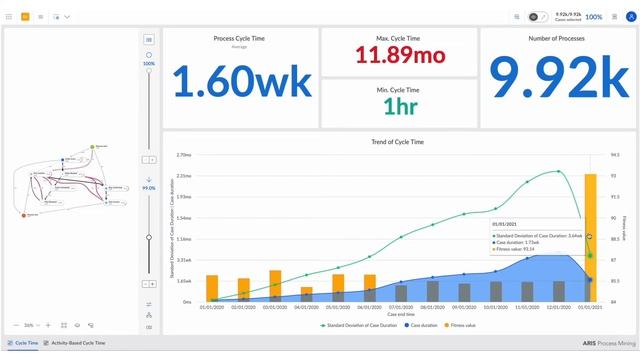640x360 pixels.
Task: Click the cases selected counter
Action: pyautogui.click(x=568, y=17)
